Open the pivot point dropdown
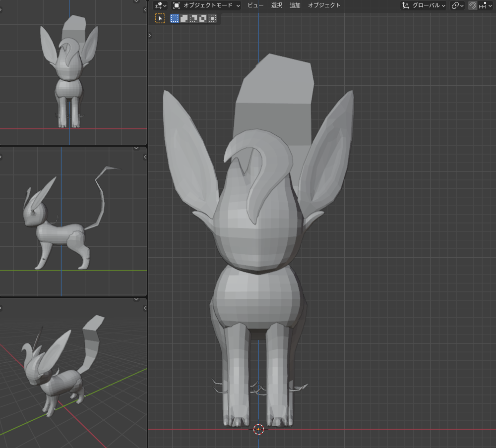Viewport: 496px width, 448px height. pos(458,5)
